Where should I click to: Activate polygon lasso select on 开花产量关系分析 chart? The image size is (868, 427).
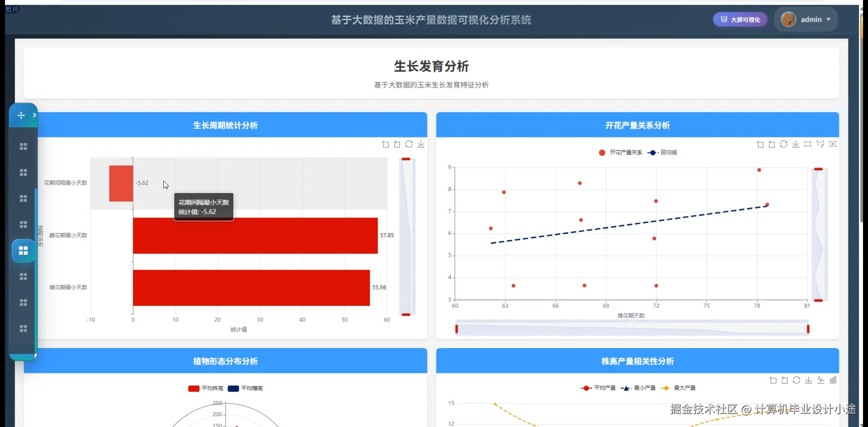pyautogui.click(x=821, y=144)
